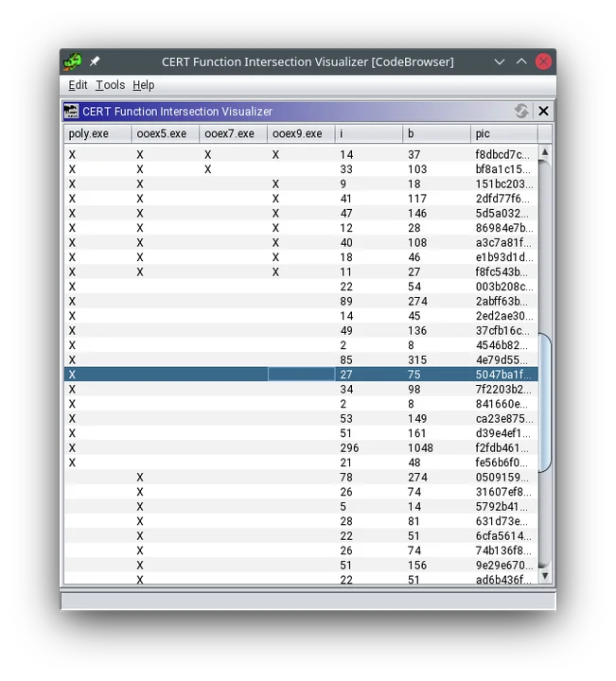Close the window with the red button
The width and height of the screenshot is (616, 681).
[x=543, y=61]
